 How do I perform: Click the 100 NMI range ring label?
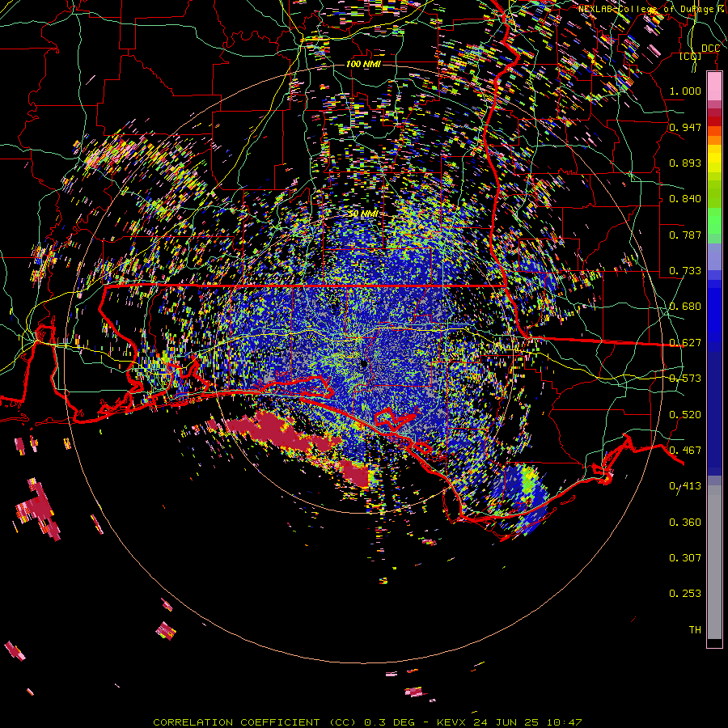click(x=363, y=64)
